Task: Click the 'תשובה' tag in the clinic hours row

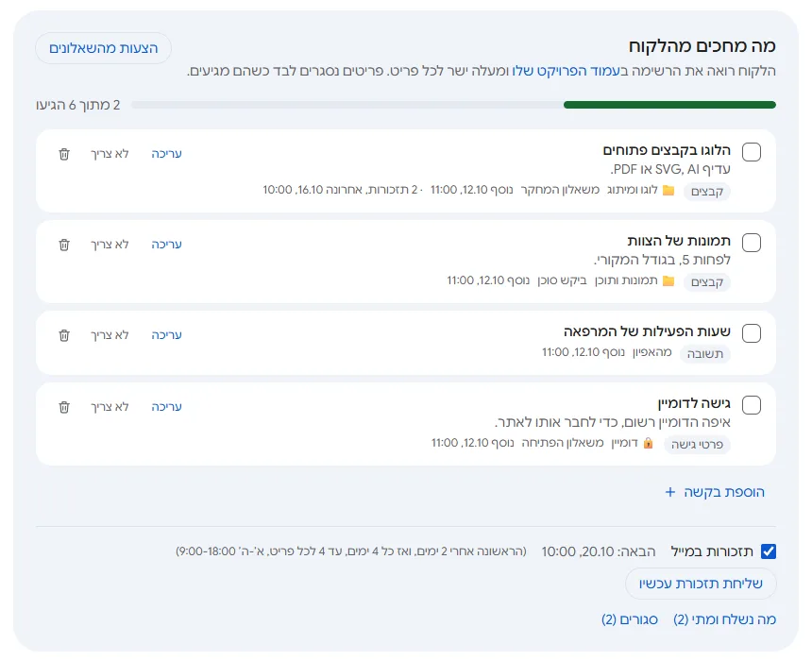Action: [x=704, y=354]
